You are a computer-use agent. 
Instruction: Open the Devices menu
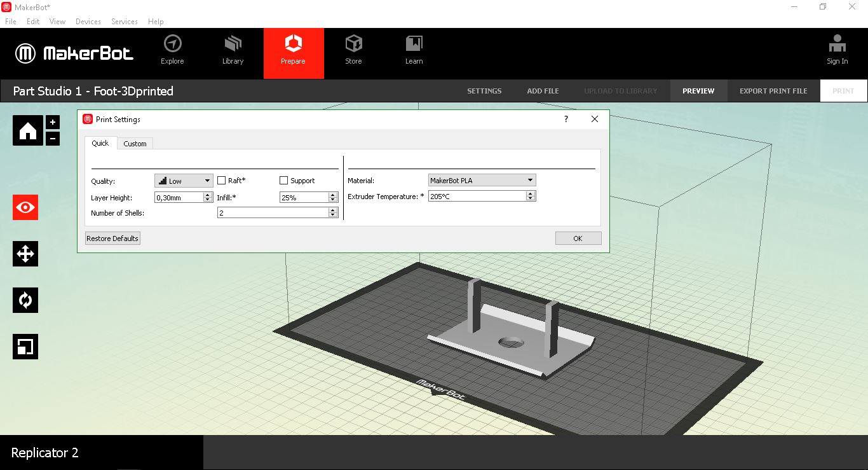(x=88, y=21)
